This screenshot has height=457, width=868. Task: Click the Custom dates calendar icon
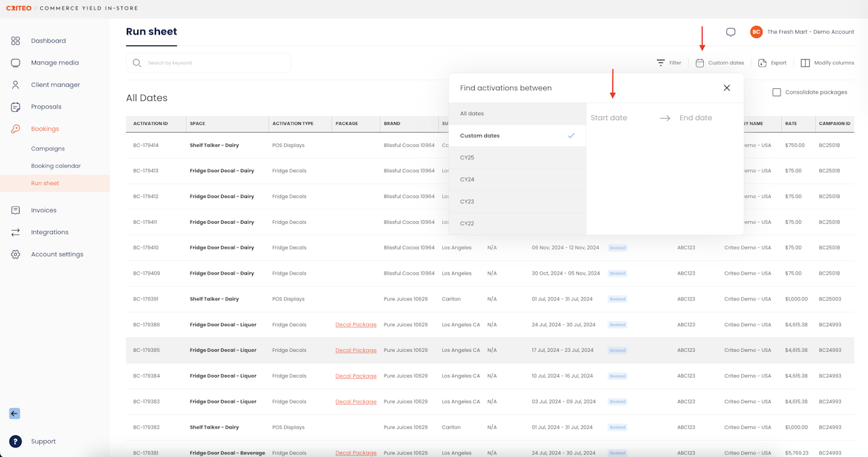[x=700, y=63]
